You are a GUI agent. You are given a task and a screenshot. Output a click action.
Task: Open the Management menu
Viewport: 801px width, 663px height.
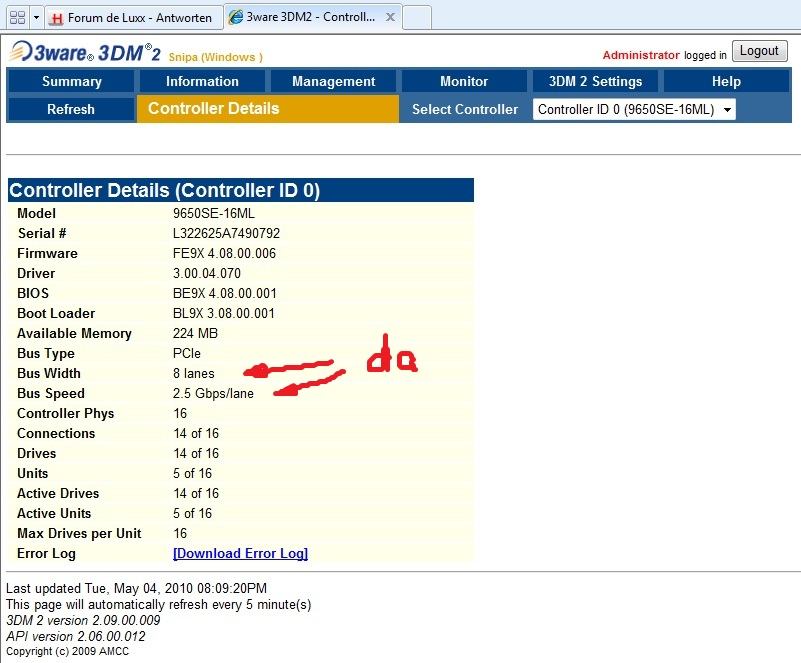coord(334,81)
